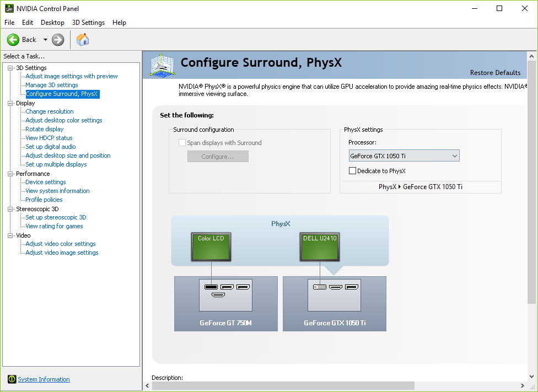
Task: Click the NVIDIA Control Panel title icon
Action: pos(9,8)
